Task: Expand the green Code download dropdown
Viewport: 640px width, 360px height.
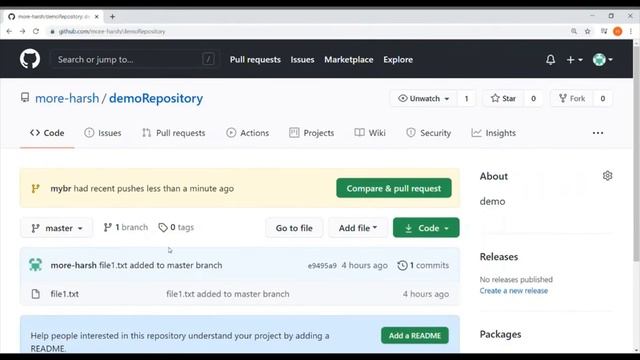Action: click(x=426, y=228)
